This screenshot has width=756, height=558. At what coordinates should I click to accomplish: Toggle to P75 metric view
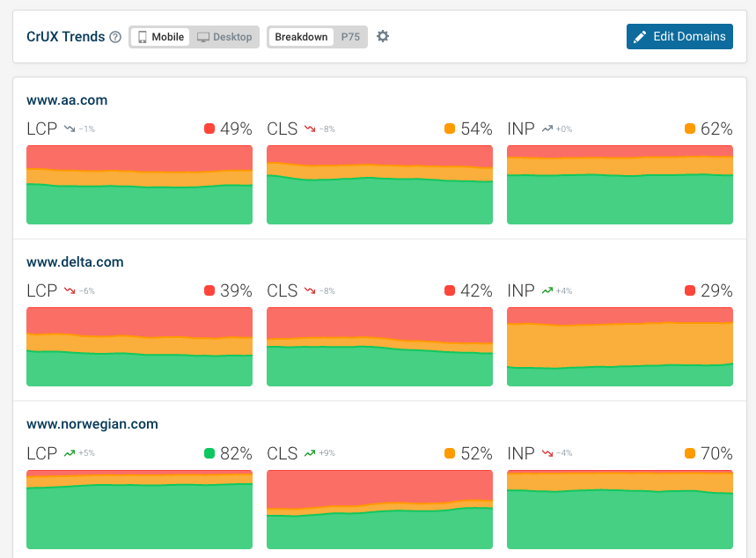tap(350, 37)
